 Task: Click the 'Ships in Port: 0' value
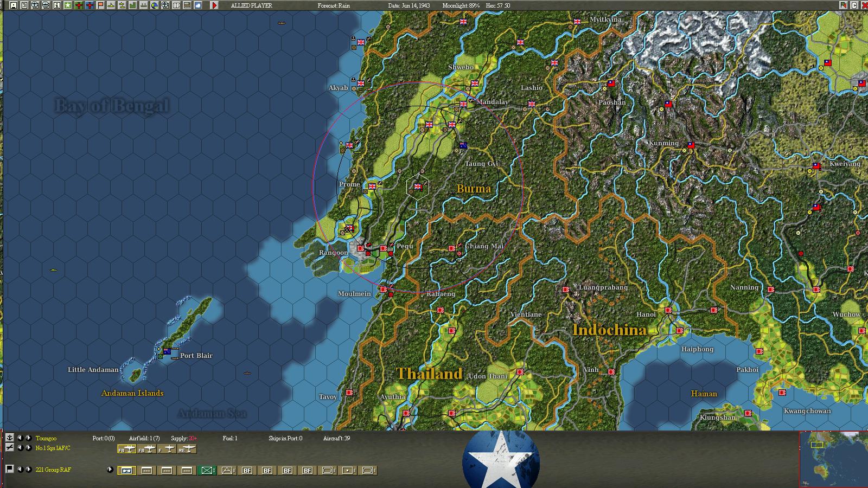pyautogui.click(x=285, y=438)
